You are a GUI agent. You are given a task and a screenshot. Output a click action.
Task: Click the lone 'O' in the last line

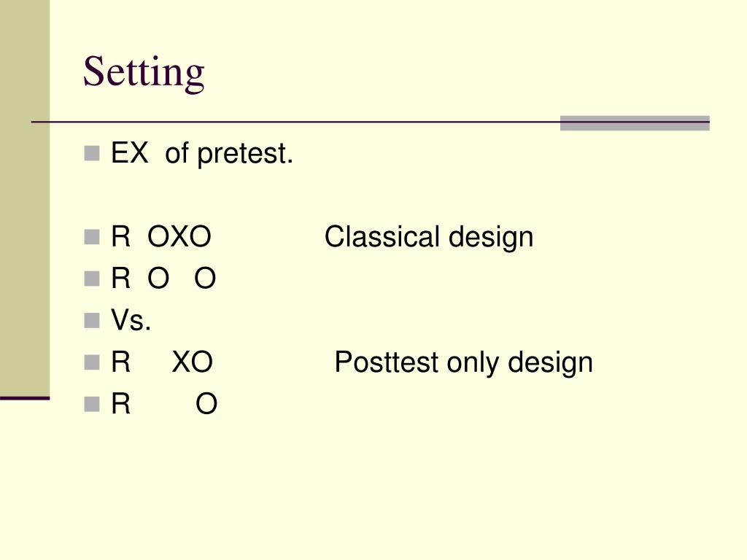pyautogui.click(x=206, y=404)
